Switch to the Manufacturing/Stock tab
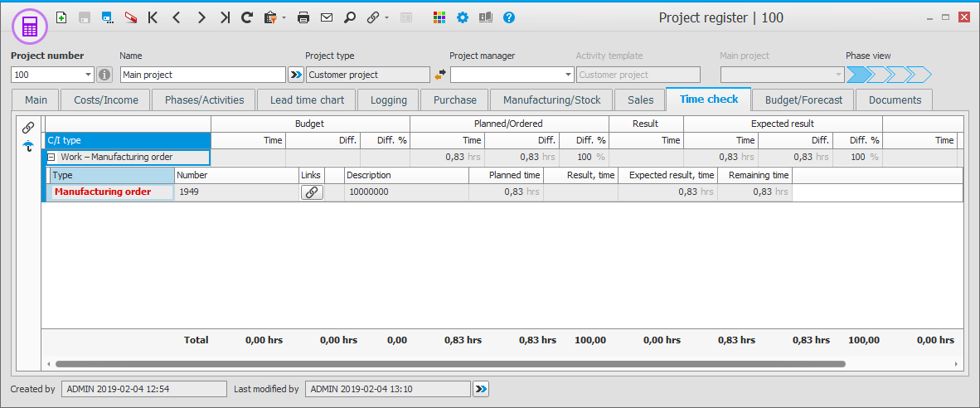The height and width of the screenshot is (408, 980). click(551, 100)
